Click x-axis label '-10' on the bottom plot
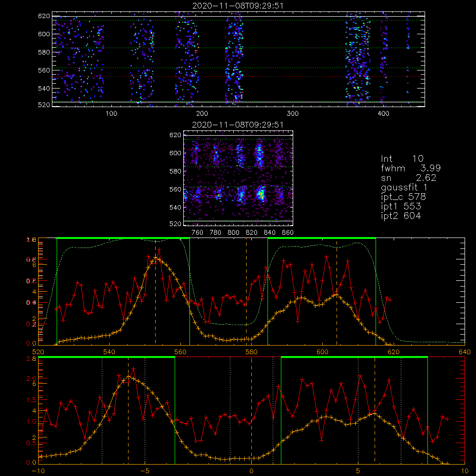 tap(38, 471)
